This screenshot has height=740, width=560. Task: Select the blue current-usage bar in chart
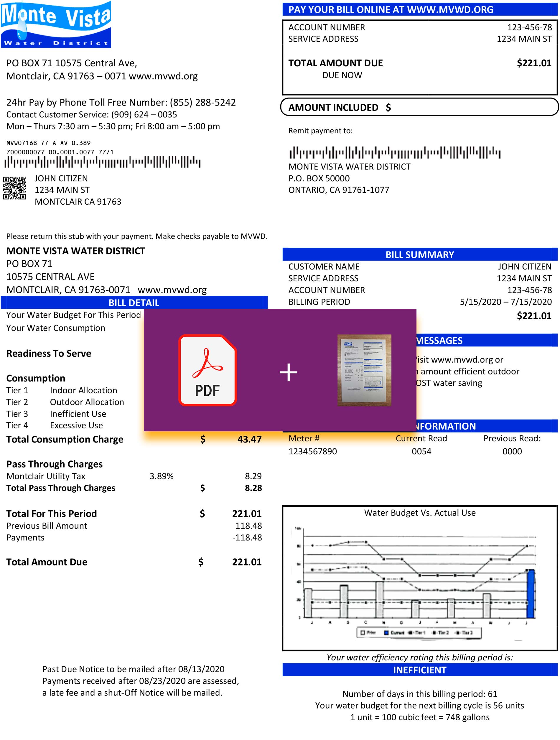pyautogui.click(x=531, y=593)
